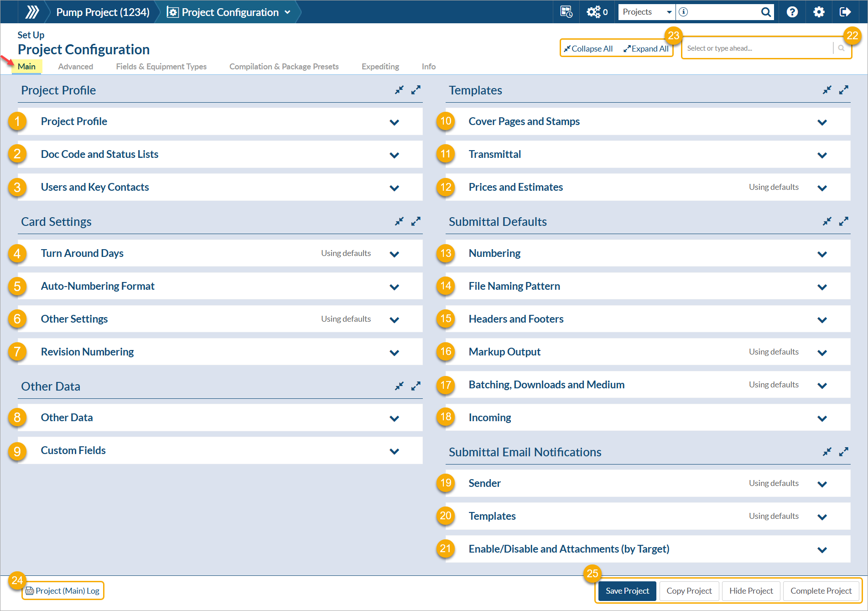The image size is (868, 611).
Task: Collapse all in Other Data section
Action: 399,386
